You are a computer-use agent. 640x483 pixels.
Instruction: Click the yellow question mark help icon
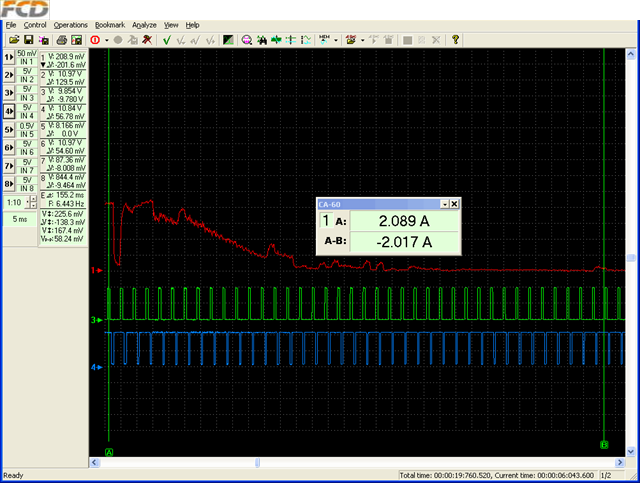tap(455, 40)
